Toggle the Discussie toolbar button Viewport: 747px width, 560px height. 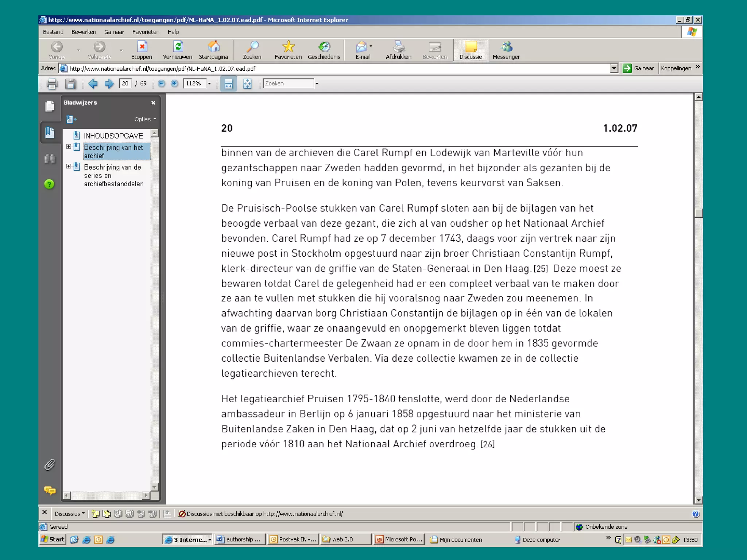pyautogui.click(x=471, y=50)
